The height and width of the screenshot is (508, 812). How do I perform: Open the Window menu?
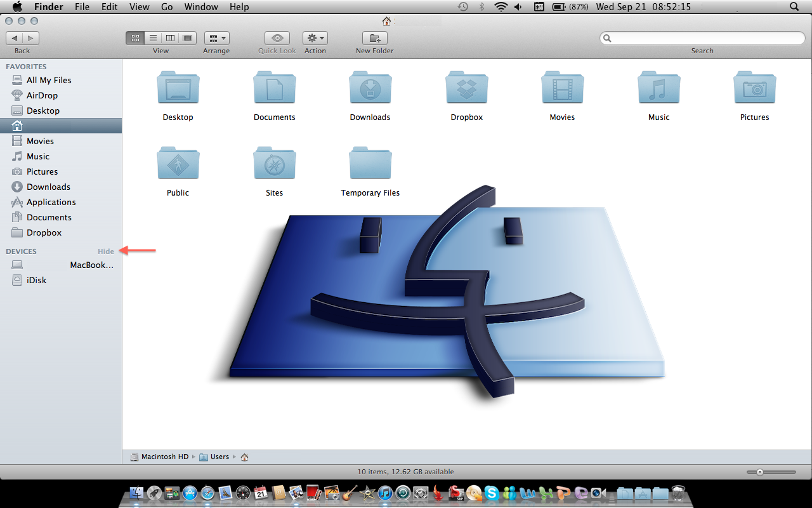[x=200, y=7]
